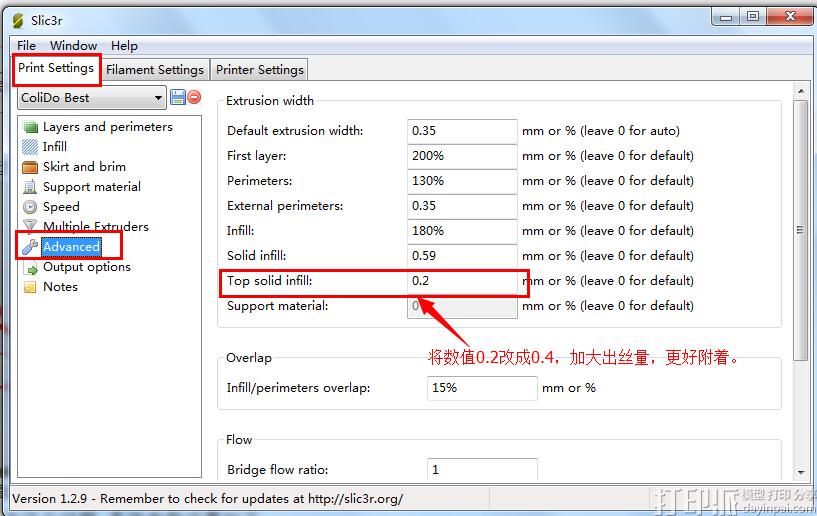Click the 'Bridge flow ratio:' label
This screenshot has height=516, width=817.
point(277,470)
